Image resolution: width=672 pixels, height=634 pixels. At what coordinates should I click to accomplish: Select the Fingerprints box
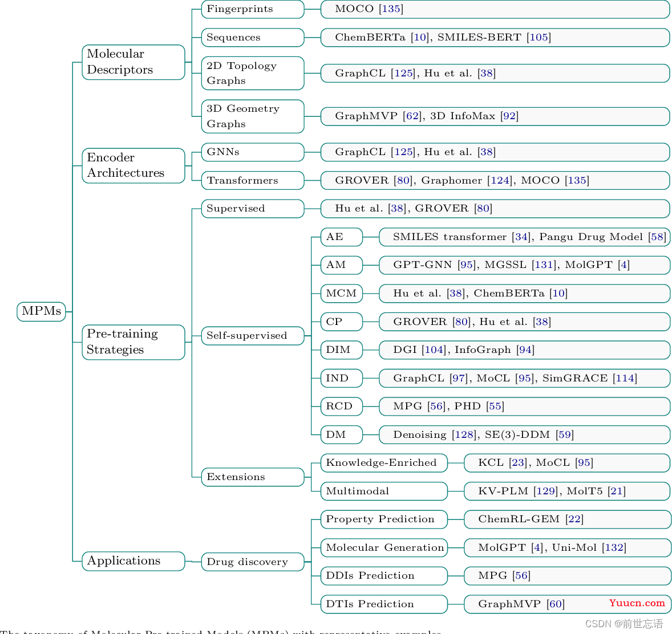pos(253,9)
